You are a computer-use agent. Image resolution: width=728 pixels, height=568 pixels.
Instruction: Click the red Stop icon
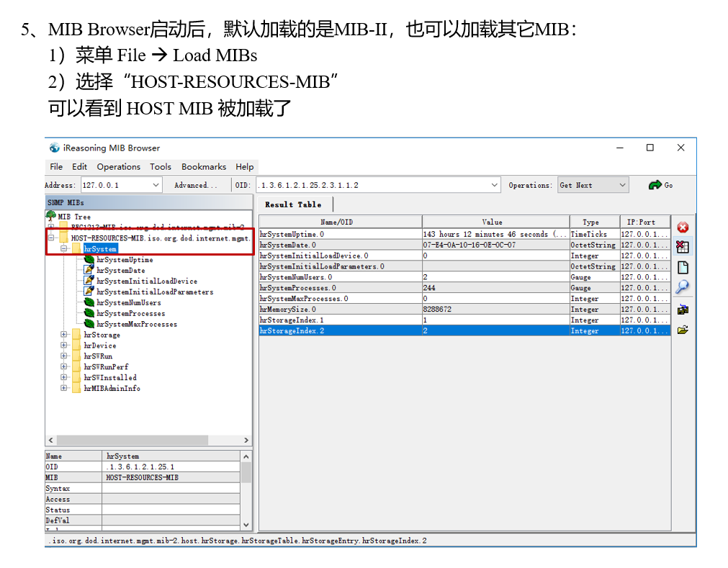tap(683, 227)
